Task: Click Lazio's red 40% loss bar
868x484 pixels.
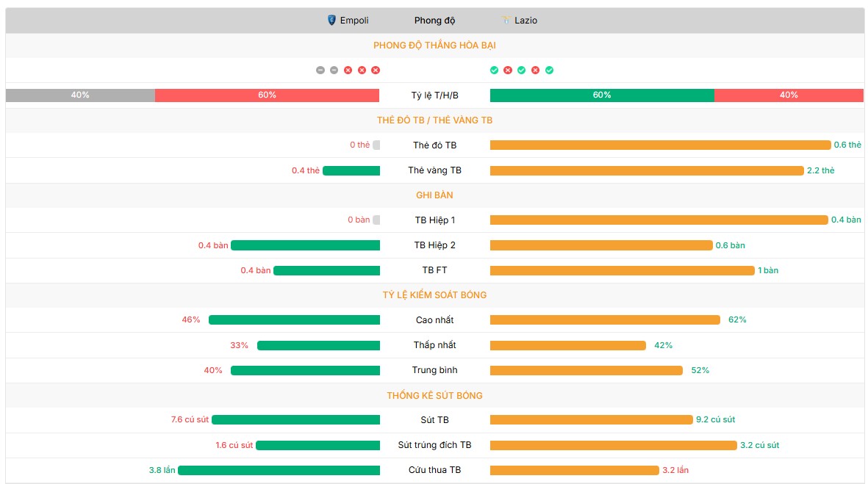Action: coord(789,95)
